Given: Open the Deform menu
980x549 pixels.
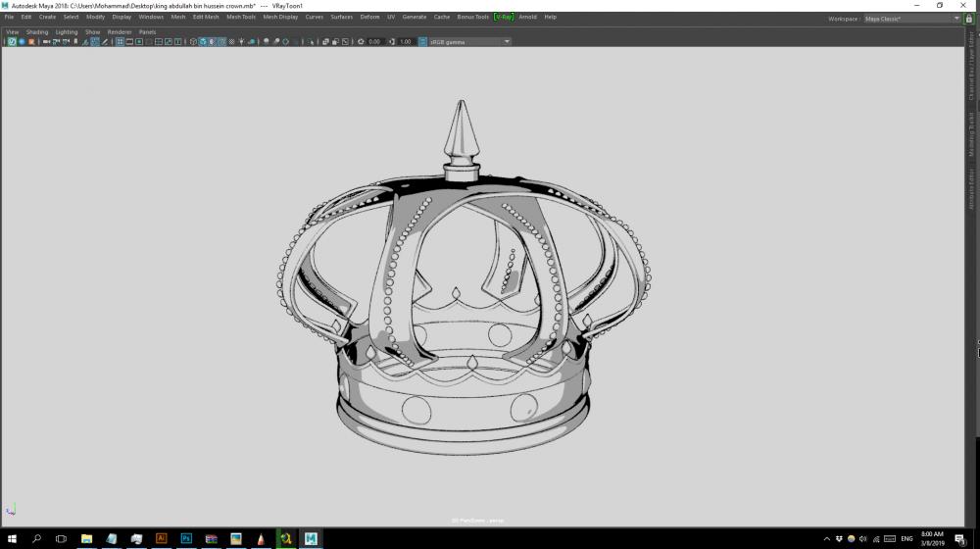Looking at the screenshot, I should 369,17.
